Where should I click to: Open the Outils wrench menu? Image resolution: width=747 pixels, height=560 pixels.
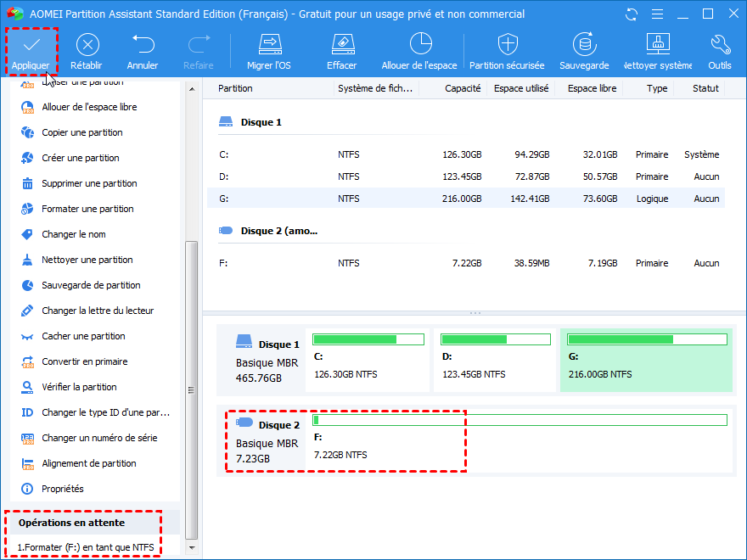[x=720, y=50]
